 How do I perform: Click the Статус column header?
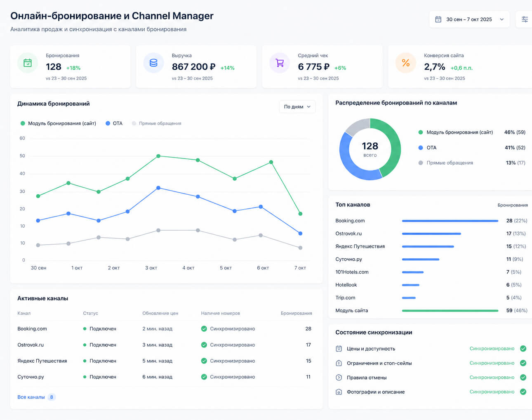[90, 314]
